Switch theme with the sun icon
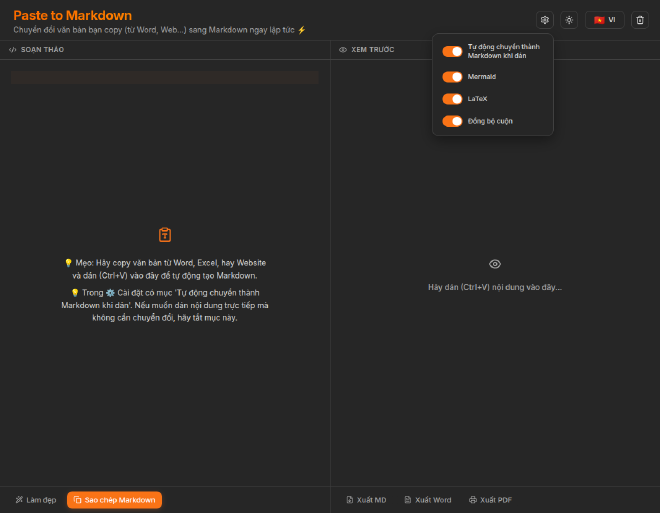The image size is (660, 513). tap(569, 20)
